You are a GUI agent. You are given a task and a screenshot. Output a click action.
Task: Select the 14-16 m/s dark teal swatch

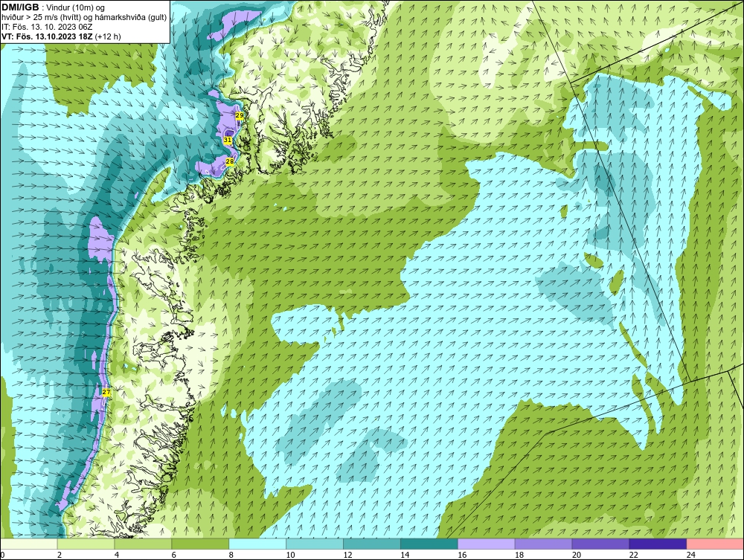pyautogui.click(x=429, y=544)
